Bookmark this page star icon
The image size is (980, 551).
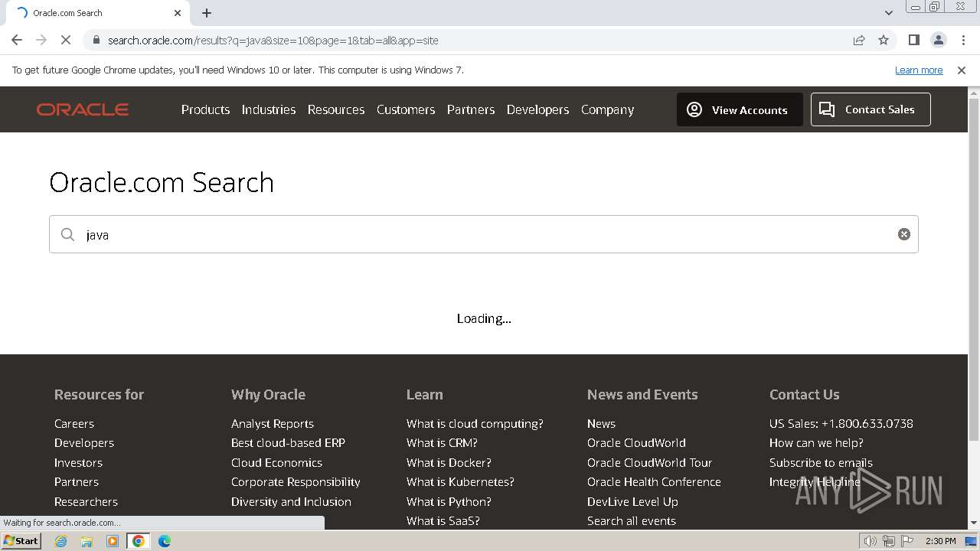(884, 40)
